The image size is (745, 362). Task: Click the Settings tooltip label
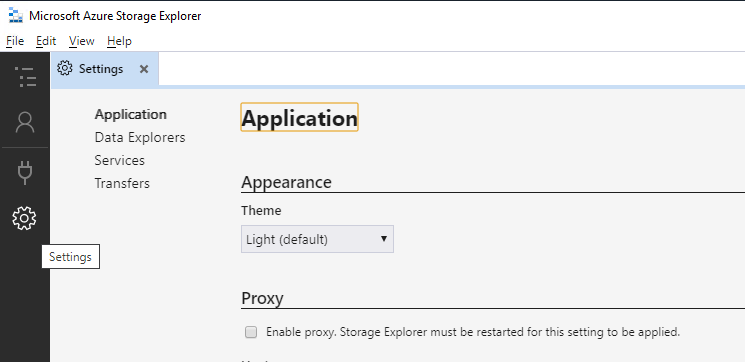coord(70,257)
